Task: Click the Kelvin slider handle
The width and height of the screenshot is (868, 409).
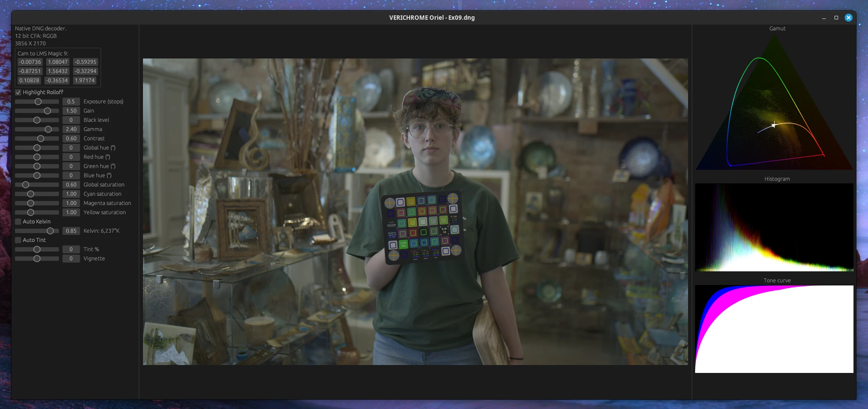Action: (x=51, y=231)
